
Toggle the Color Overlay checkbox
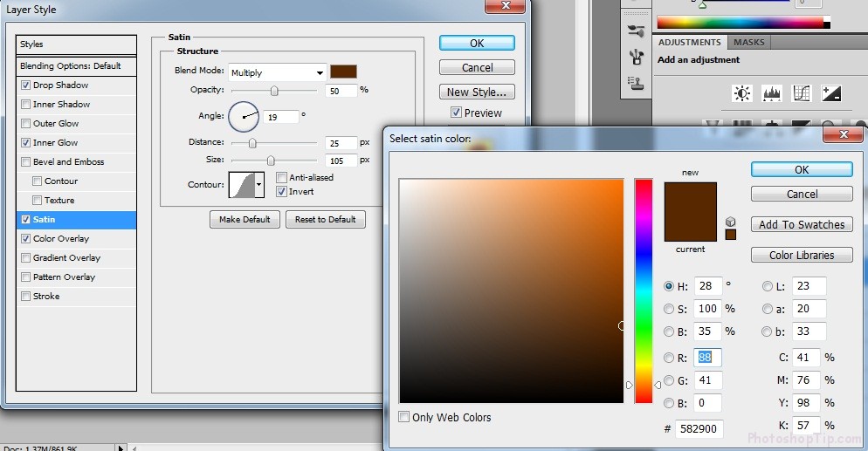25,239
